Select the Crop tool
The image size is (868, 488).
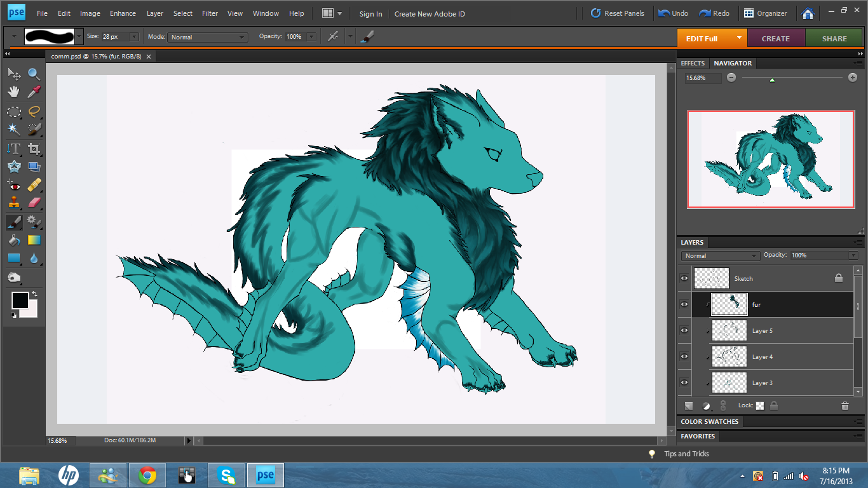[34, 149]
